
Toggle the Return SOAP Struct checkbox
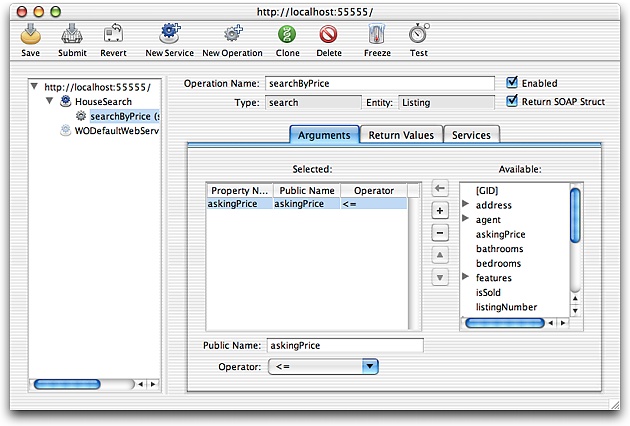point(512,100)
